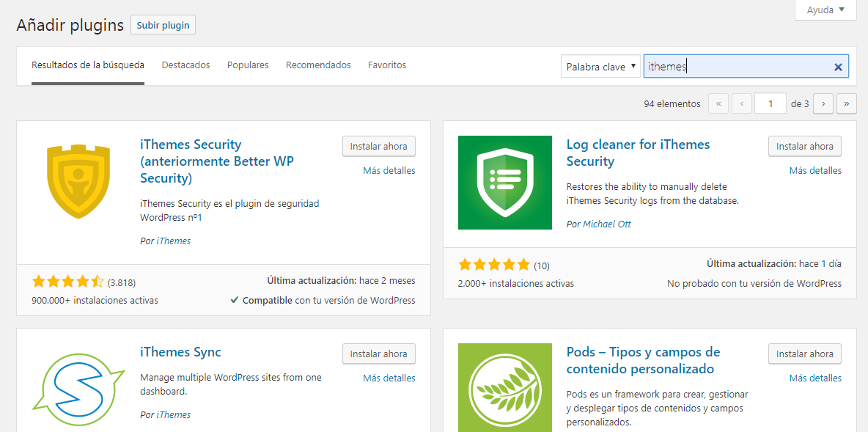Click the green Log cleaner shield icon
Screen dimensions: 868x432
[x=505, y=182]
